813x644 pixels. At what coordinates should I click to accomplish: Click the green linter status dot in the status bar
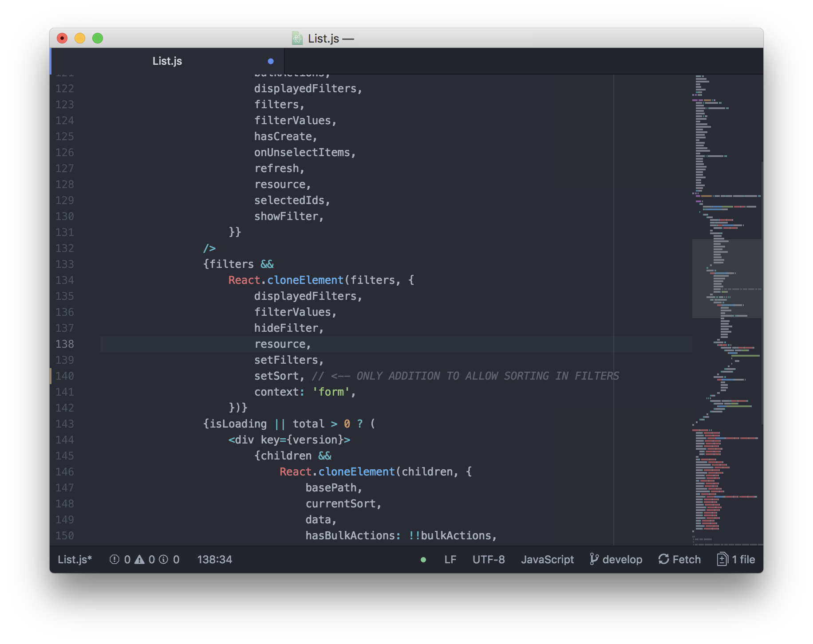(423, 560)
